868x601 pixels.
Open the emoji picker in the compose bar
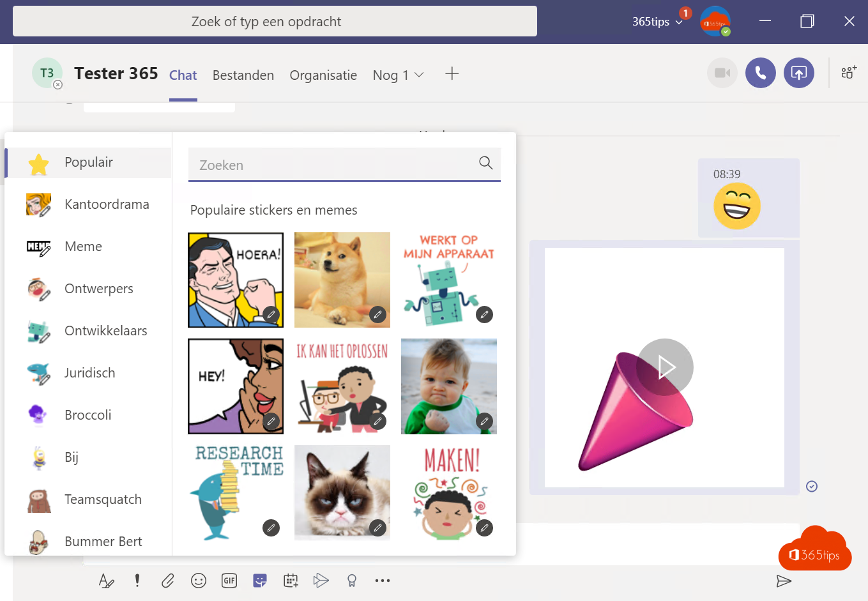point(198,581)
